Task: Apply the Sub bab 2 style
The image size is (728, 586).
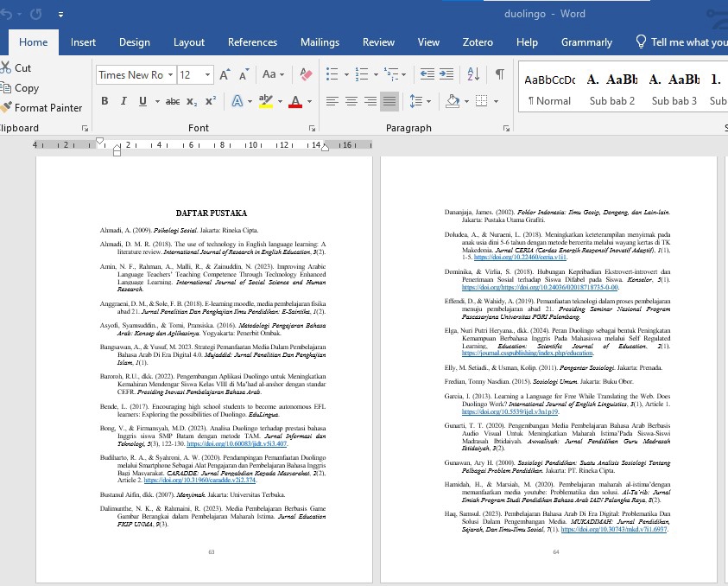Action: tap(612, 90)
